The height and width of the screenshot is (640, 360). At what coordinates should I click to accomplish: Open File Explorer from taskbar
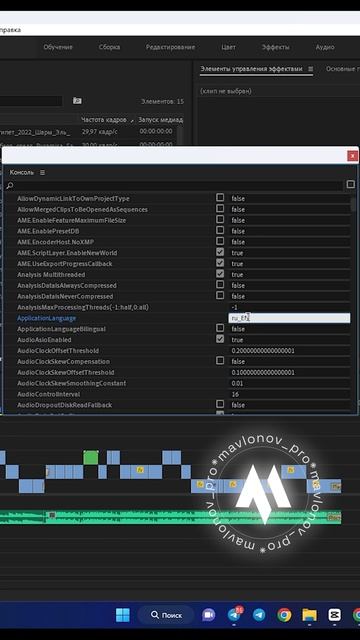pyautogui.click(x=309, y=615)
